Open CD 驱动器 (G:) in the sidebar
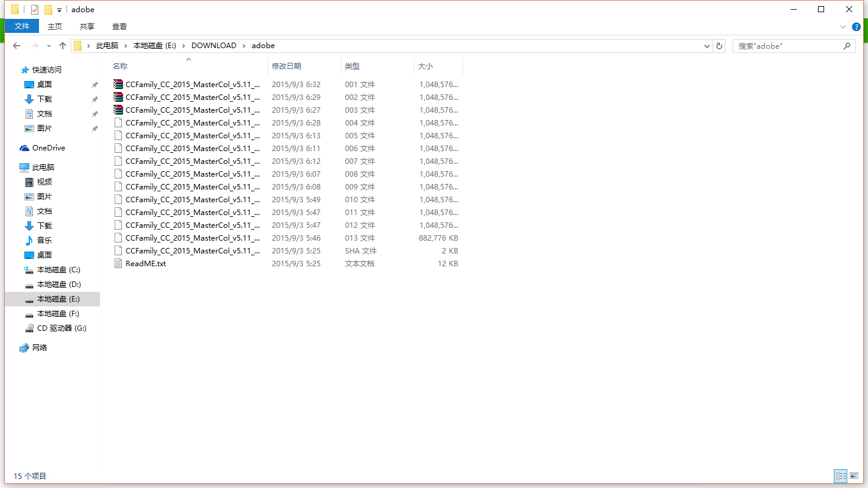The height and width of the screenshot is (488, 868). pyautogui.click(x=62, y=328)
